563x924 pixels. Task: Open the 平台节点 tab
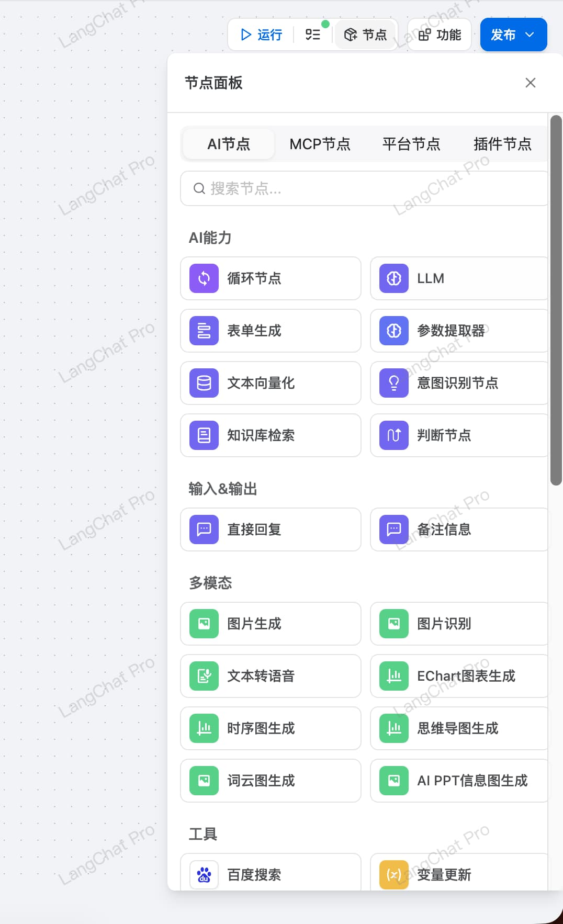coord(411,144)
